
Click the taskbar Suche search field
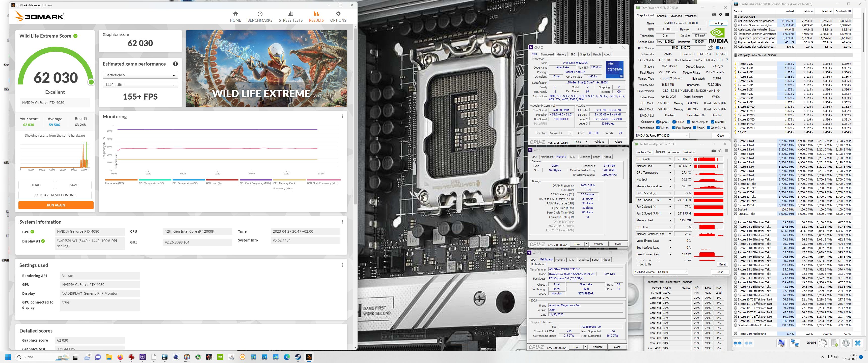[42, 357]
